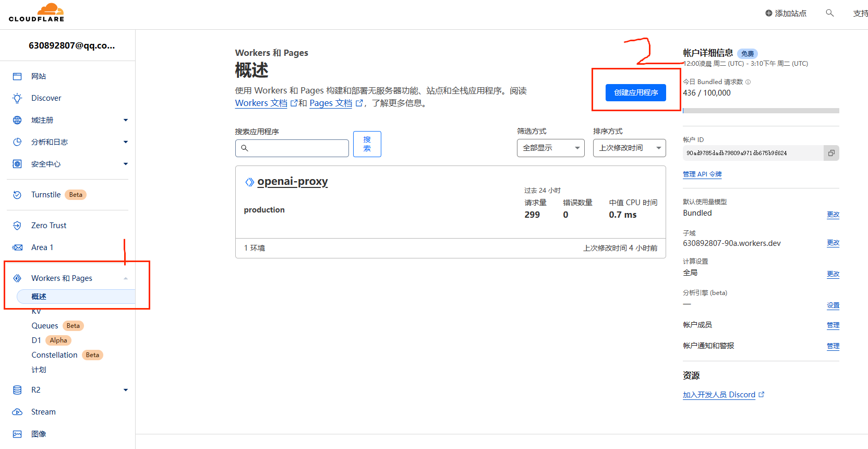Expand the 分析和日志 menu arrow
The height and width of the screenshot is (449, 868).
[126, 142]
